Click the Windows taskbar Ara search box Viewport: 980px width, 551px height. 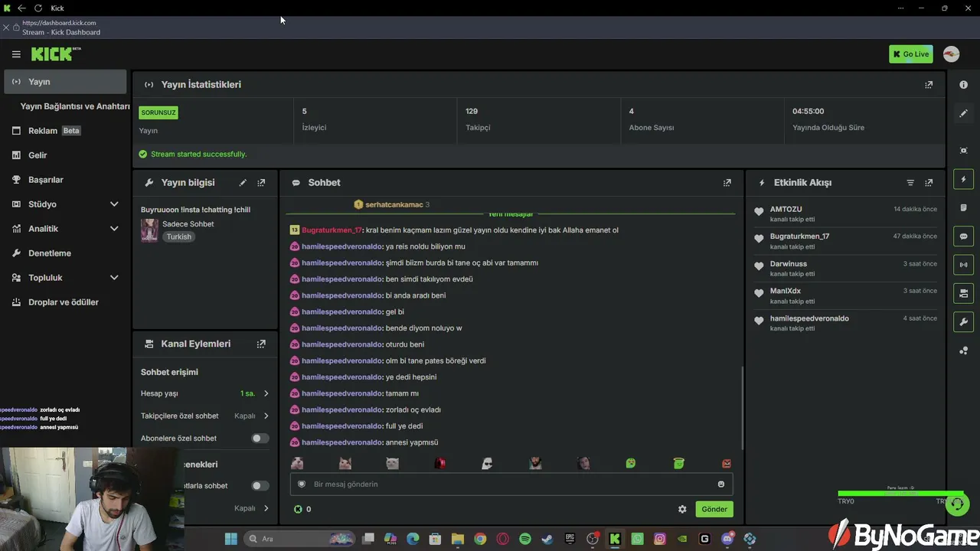coord(300,539)
